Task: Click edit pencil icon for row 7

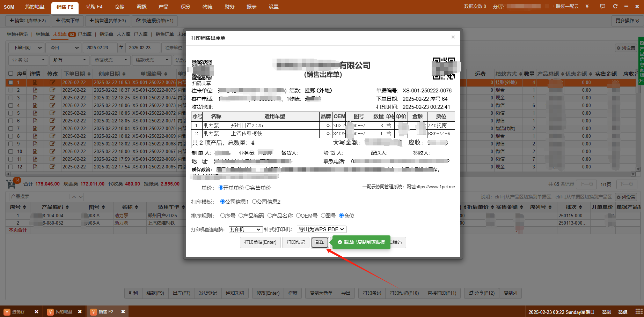Action: [52, 128]
